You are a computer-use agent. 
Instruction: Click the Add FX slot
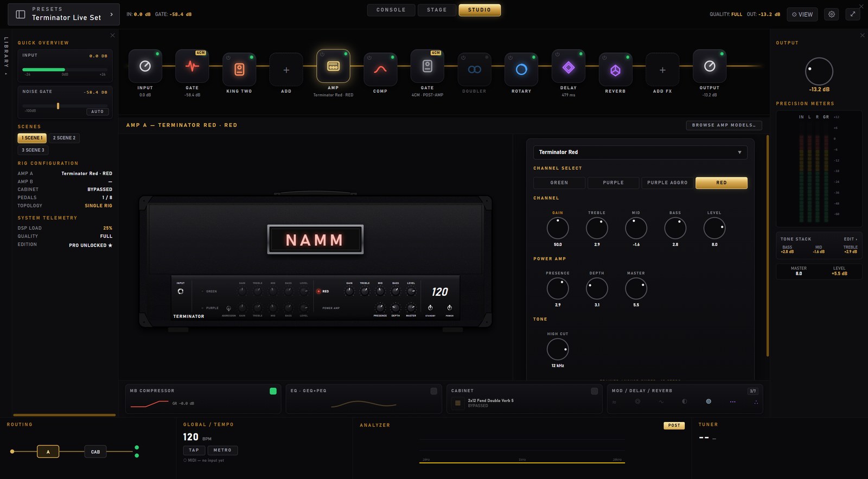[x=662, y=69]
